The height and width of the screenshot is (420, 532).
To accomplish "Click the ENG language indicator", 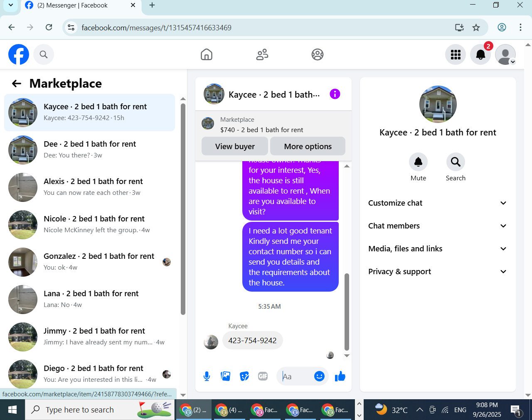I will pos(460,410).
